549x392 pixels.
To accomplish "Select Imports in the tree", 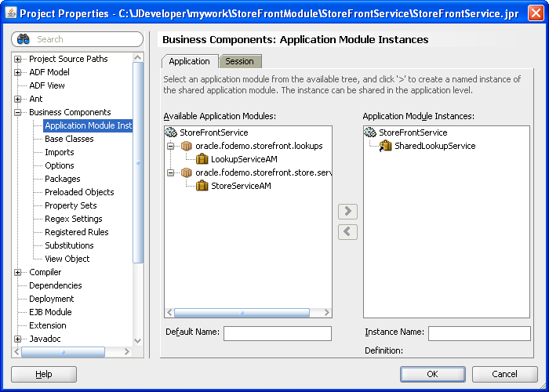I will click(60, 152).
